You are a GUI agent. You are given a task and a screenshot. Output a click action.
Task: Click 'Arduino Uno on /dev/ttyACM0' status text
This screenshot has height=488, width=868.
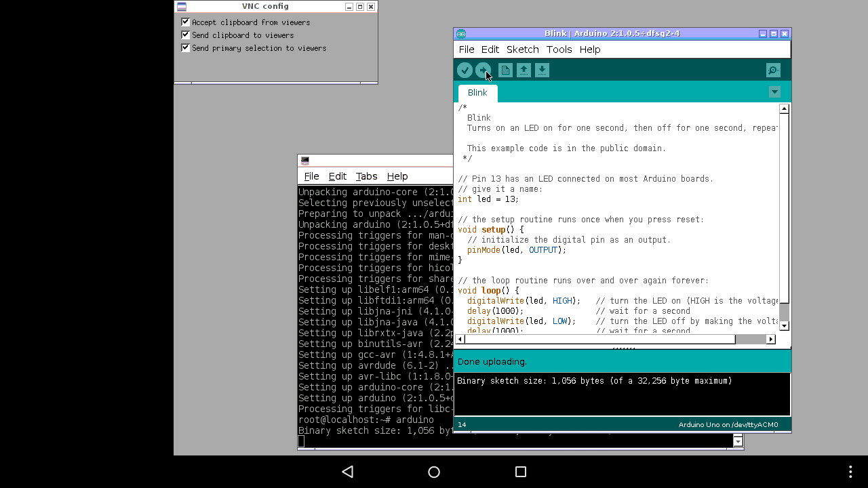click(728, 425)
